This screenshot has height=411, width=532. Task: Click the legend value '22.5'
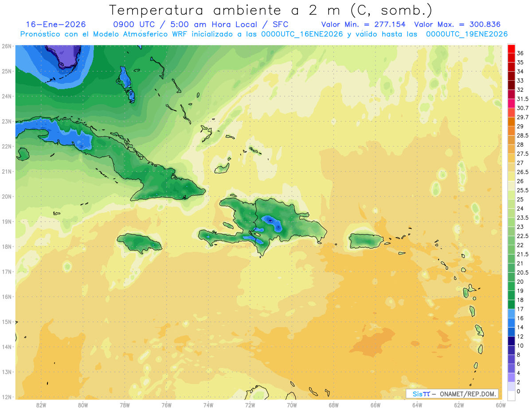tap(523, 236)
